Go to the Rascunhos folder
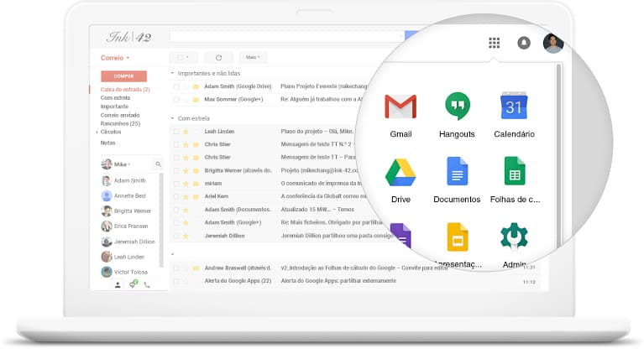Screen dimensions: 644x359 coord(119,123)
